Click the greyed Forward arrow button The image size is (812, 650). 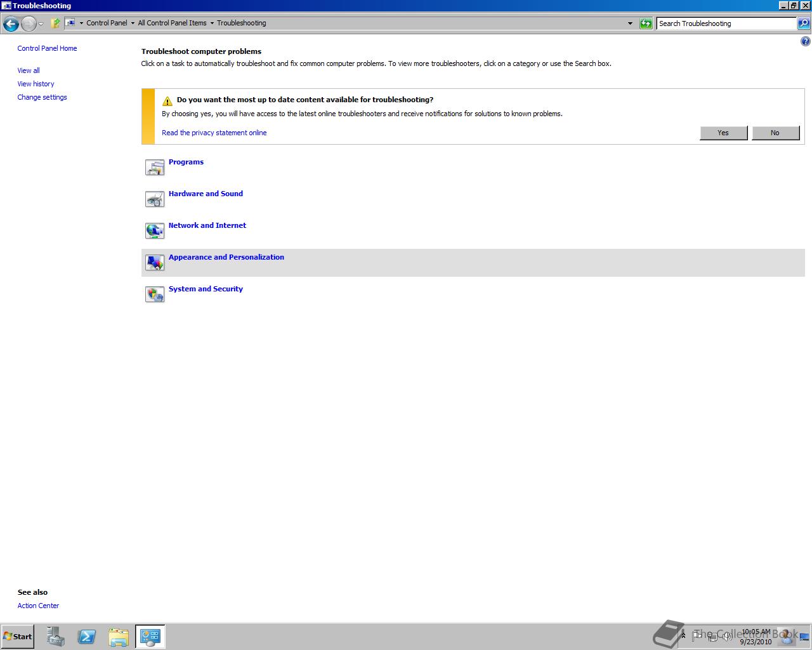tap(29, 24)
